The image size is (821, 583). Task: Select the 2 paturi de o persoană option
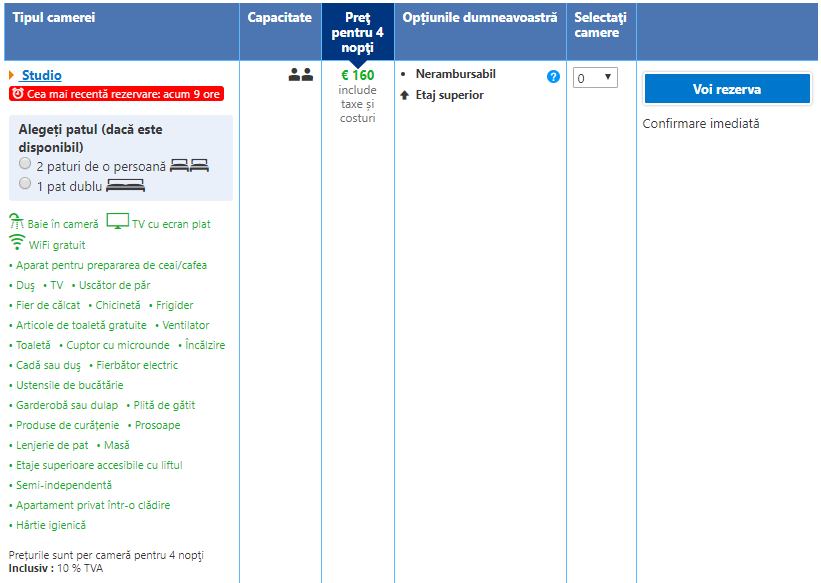click(25, 163)
